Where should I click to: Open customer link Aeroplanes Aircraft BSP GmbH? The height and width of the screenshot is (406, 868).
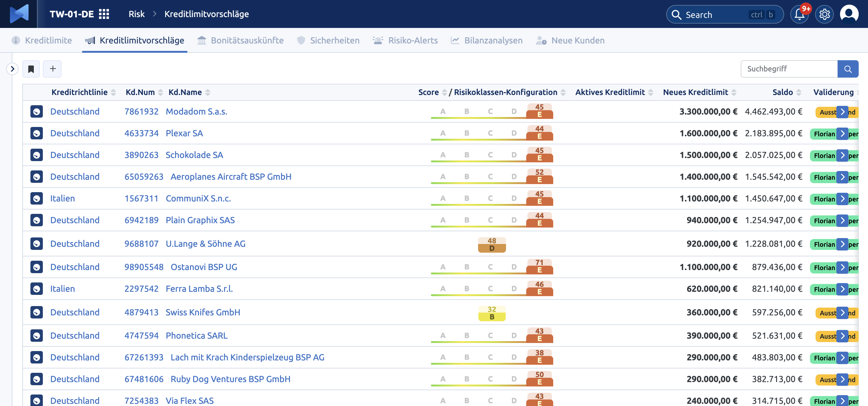231,177
